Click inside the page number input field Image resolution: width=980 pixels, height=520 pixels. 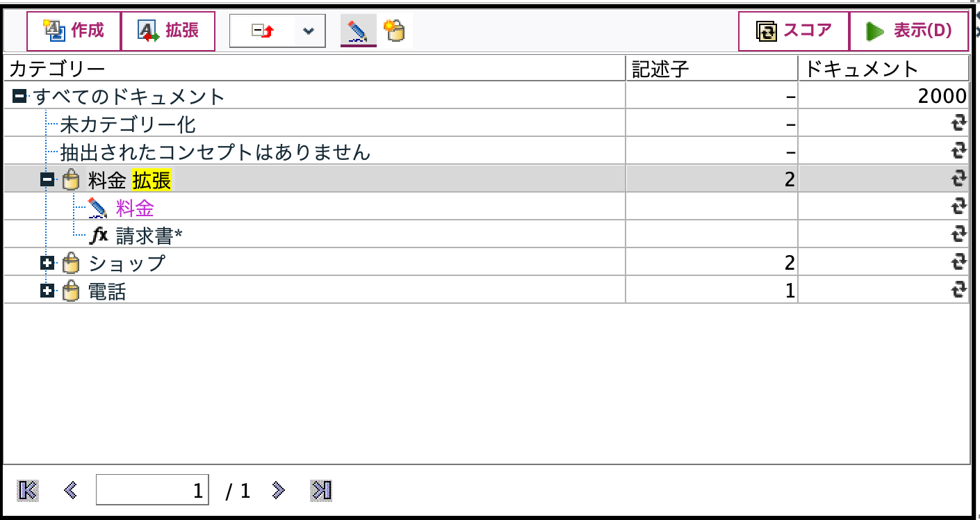pos(152,489)
